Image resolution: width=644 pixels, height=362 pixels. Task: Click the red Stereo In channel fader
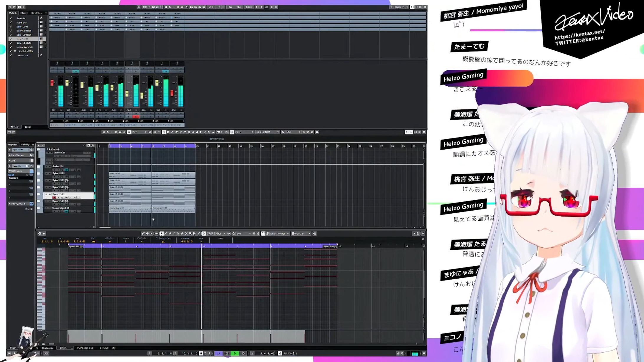pyautogui.click(x=52, y=83)
